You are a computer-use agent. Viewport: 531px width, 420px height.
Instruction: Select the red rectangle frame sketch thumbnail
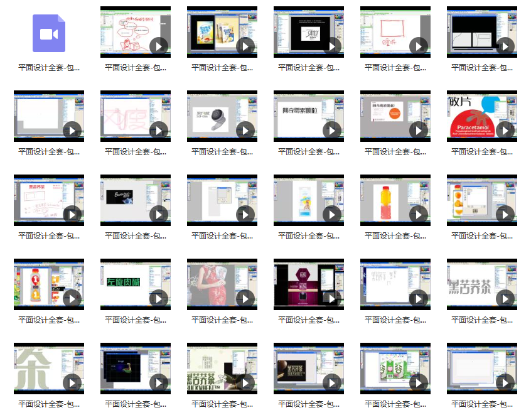tap(395, 32)
